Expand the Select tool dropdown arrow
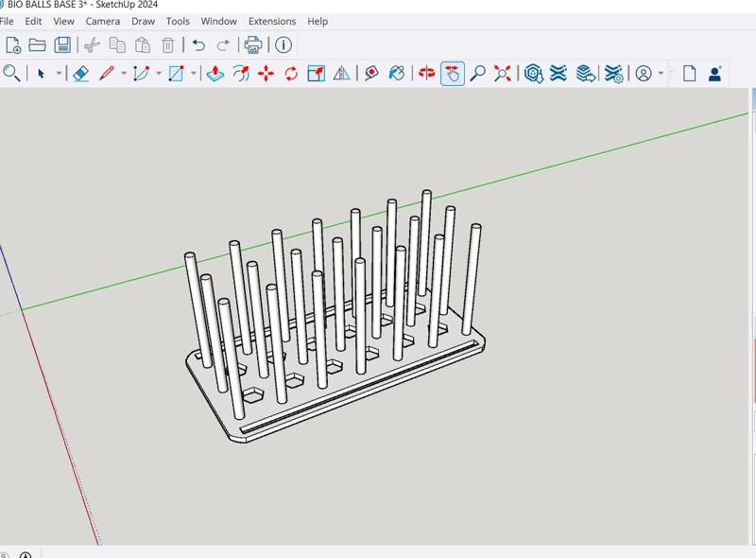Viewport: 756px width, 558px height. point(59,74)
